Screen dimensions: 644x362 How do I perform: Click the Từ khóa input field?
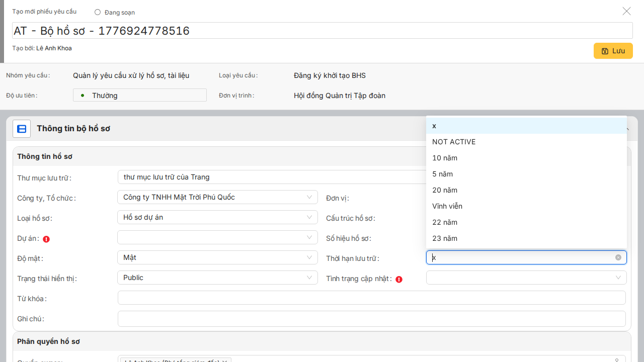[371, 298]
